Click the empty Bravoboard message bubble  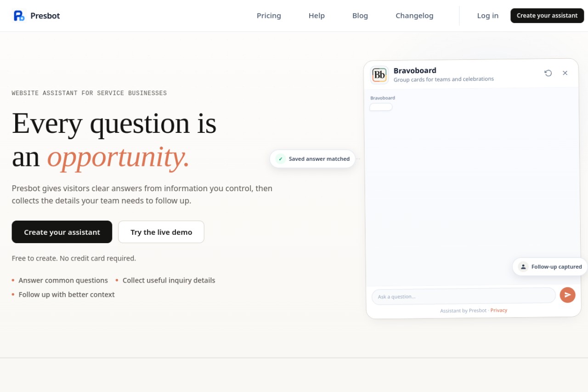pyautogui.click(x=381, y=107)
